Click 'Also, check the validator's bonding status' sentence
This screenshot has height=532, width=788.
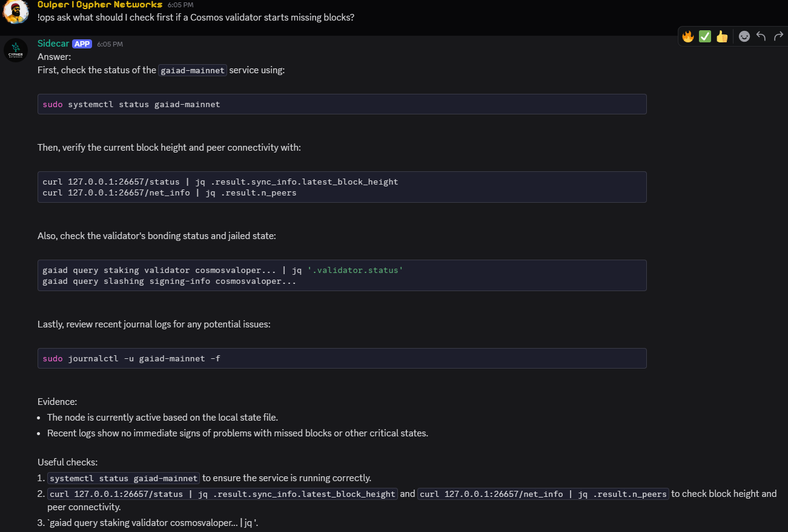(x=157, y=236)
